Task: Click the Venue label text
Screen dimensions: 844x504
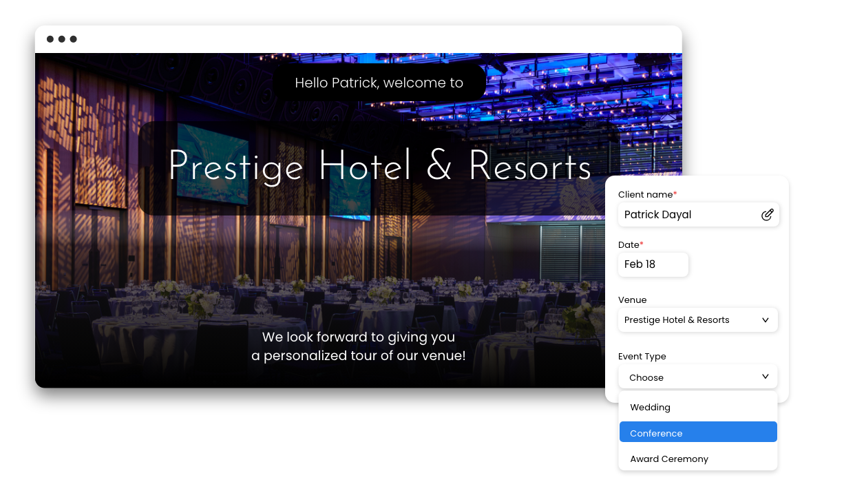Action: coord(632,300)
